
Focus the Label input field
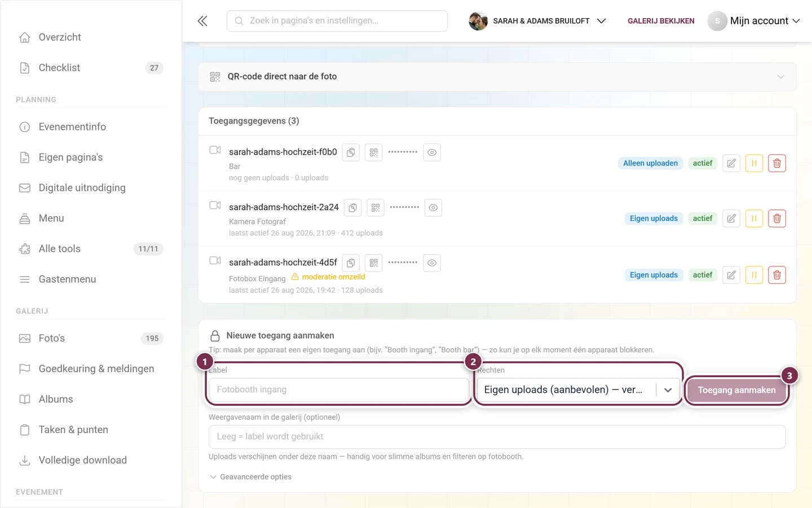(338, 390)
